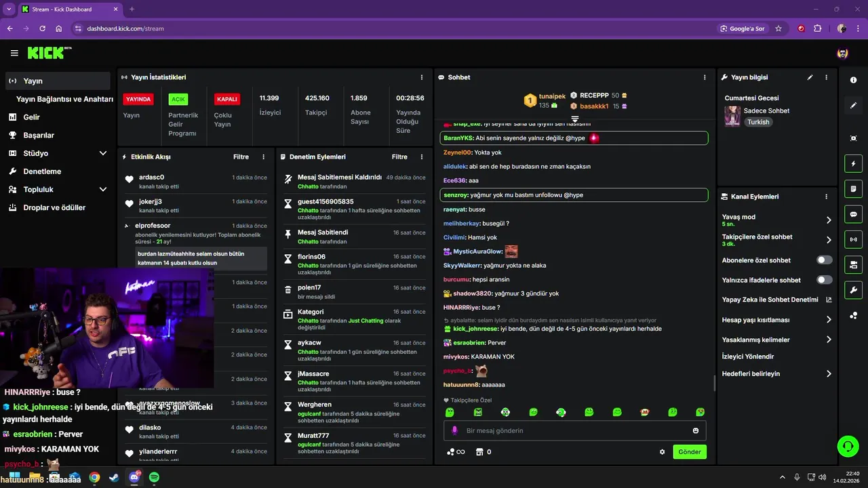Open the profile avatar in the header

point(842,53)
